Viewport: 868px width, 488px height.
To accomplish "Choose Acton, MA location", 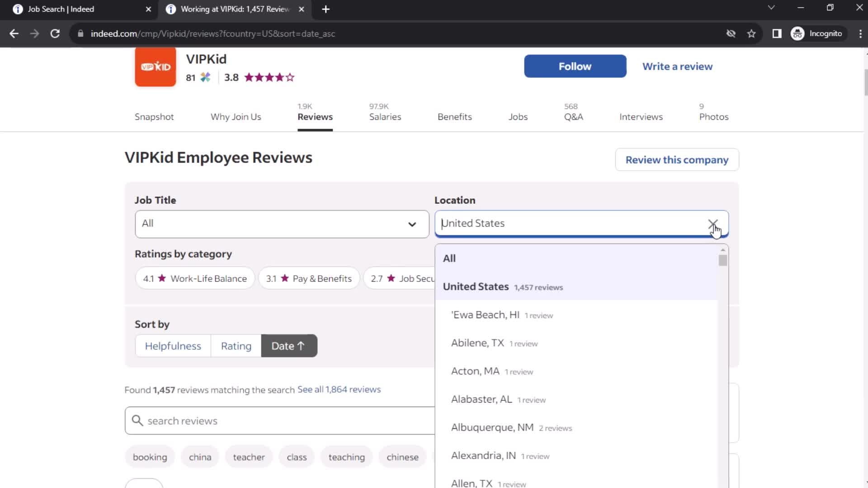I will pos(576,371).
